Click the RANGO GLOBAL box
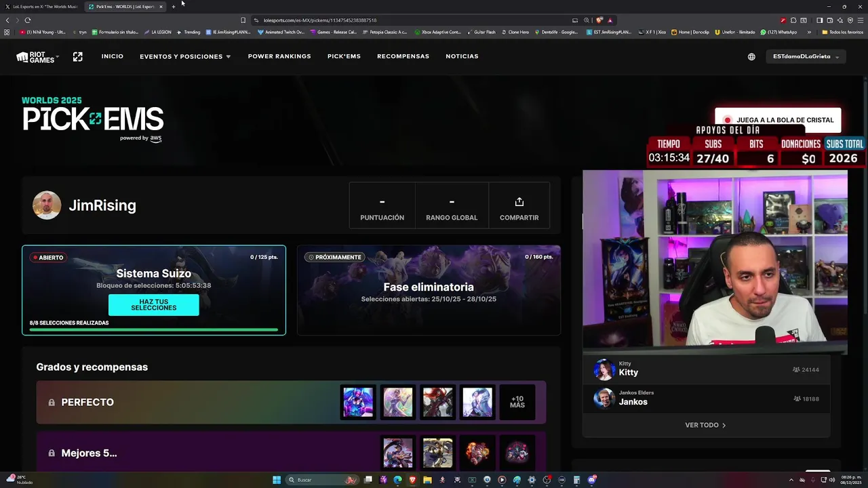Viewport: 868px width, 488px height. click(452, 205)
